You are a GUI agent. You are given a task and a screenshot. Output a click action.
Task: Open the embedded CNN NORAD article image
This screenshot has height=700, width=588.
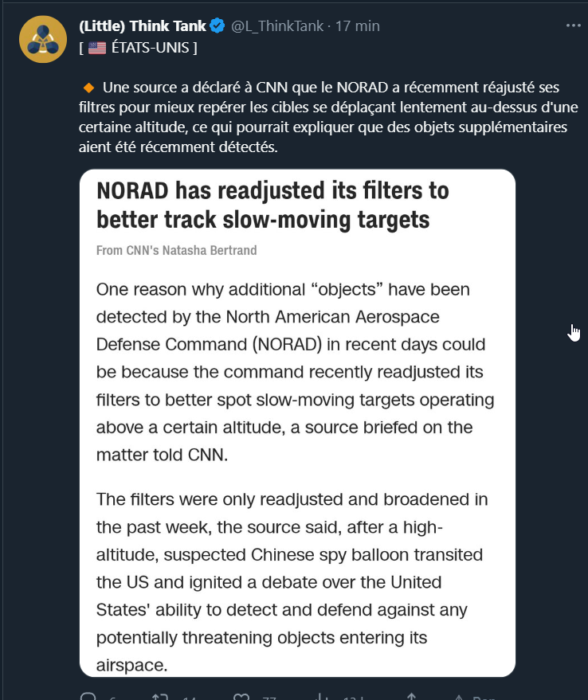(297, 423)
